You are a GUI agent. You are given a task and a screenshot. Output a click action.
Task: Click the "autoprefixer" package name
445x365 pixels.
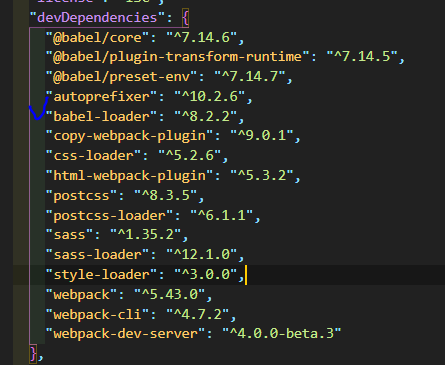pos(102,97)
